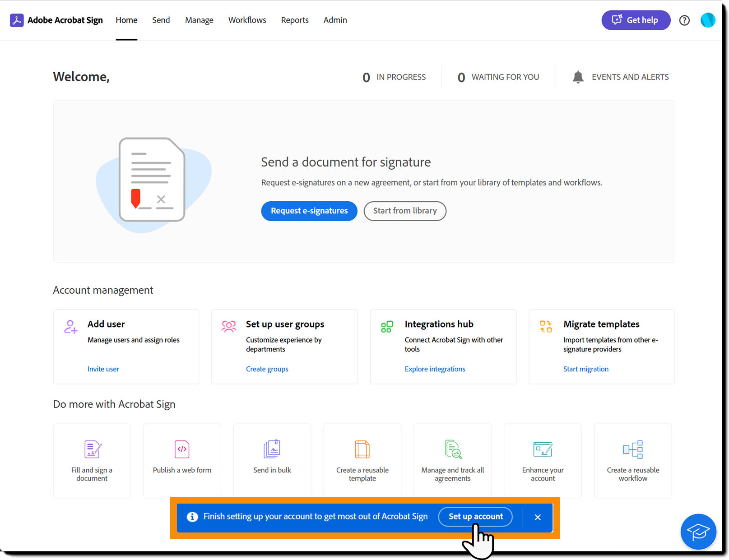
Task: Click the Integrations hub title
Action: (x=439, y=324)
